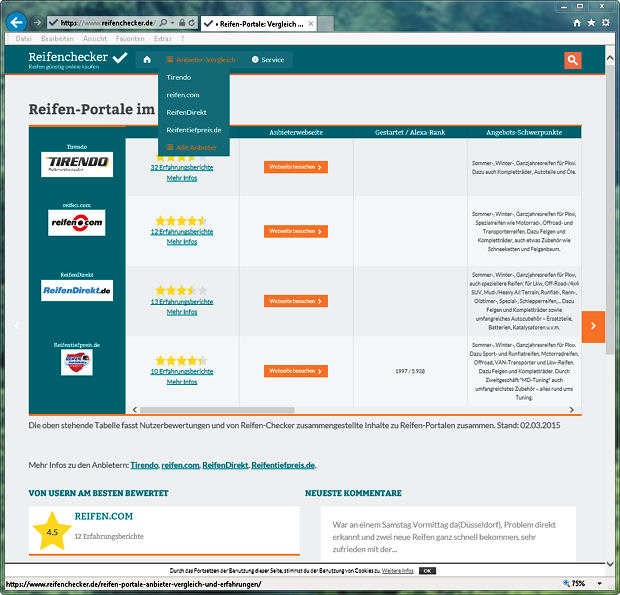Open Extras menu in the menu bar
Screen dimensions: 620x595
[163, 39]
